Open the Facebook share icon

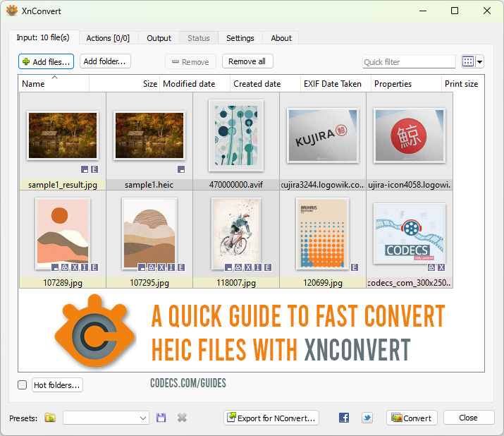[344, 418]
